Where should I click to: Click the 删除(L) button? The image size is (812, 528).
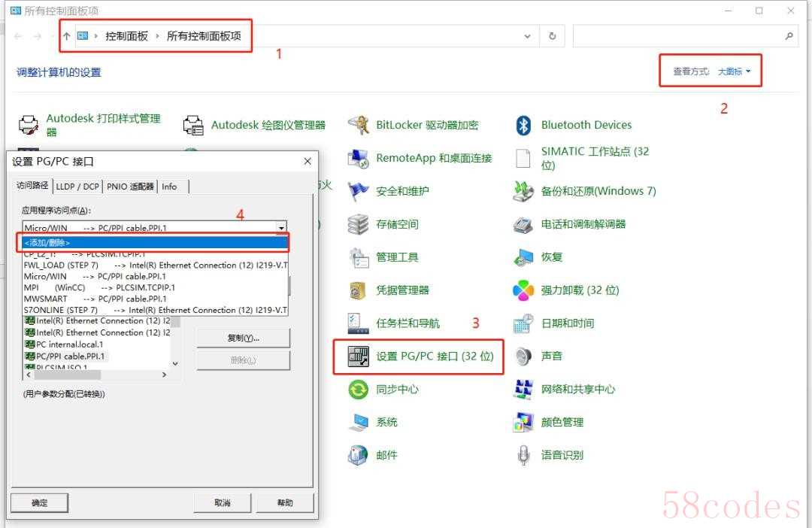[243, 360]
